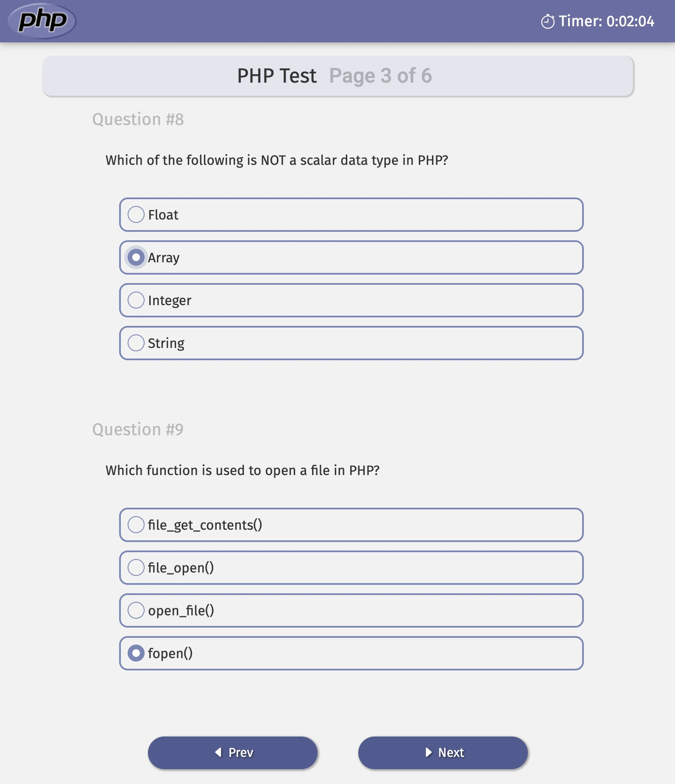
Task: Select the Float radio button
Action: (x=136, y=214)
